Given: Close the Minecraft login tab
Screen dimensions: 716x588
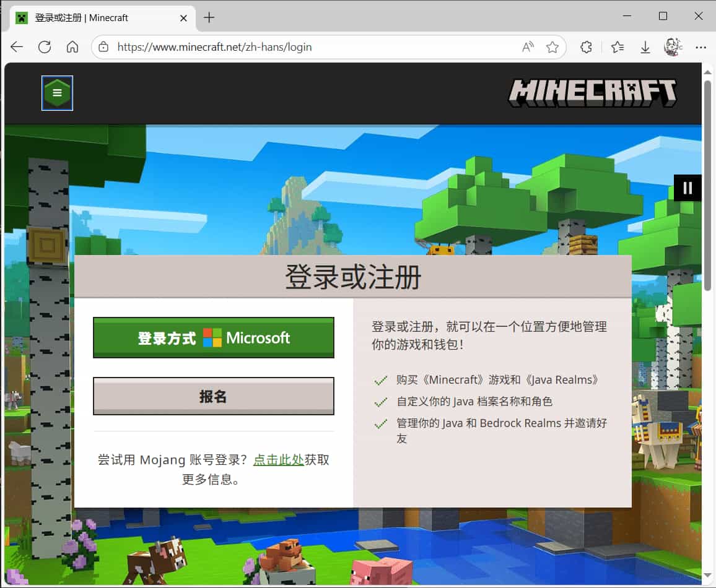Looking at the screenshot, I should [183, 18].
